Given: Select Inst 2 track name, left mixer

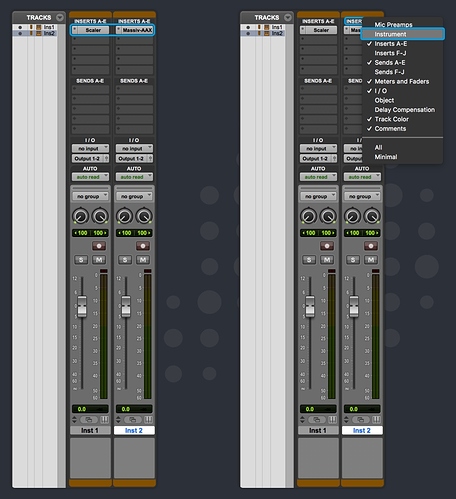Looking at the screenshot, I should (x=134, y=430).
